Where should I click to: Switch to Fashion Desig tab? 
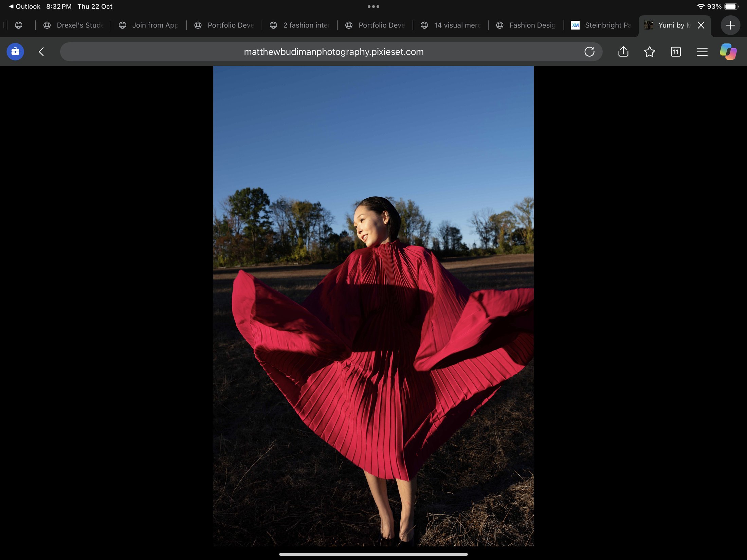[x=526, y=25]
